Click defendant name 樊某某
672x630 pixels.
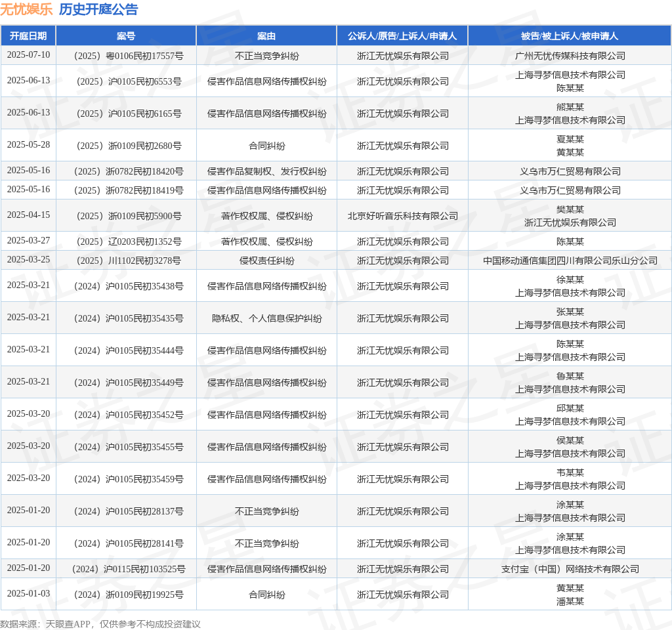click(570, 209)
